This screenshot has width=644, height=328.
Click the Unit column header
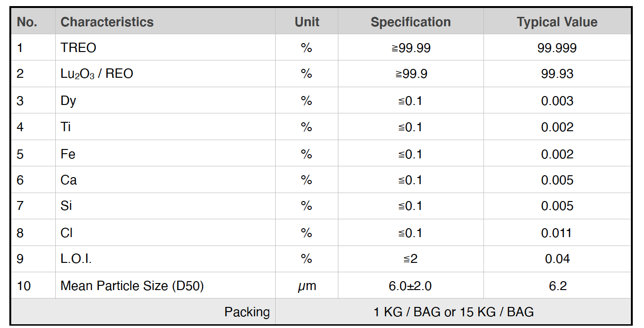[307, 22]
